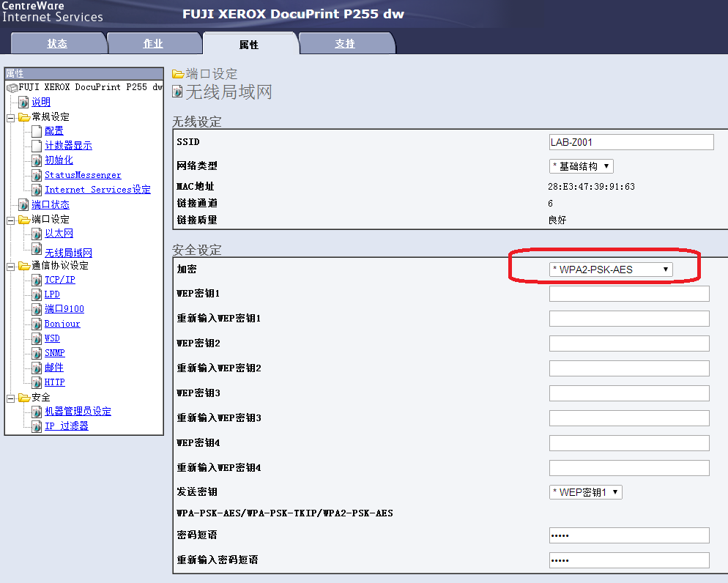Open the StatusMessenger link
Screen dimensions: 728x583
click(x=83, y=176)
